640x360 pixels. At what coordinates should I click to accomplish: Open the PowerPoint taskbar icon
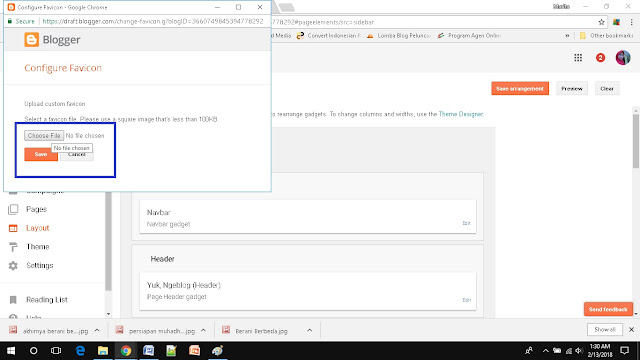[x=194, y=351]
